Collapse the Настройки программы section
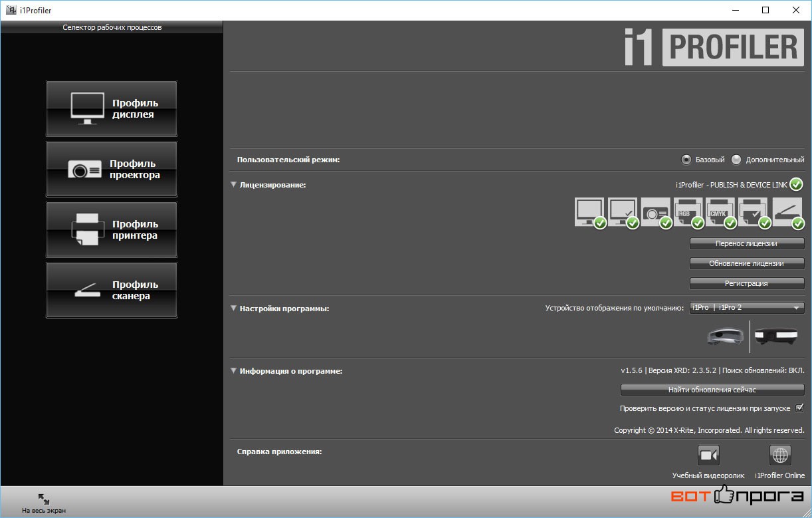812x518 pixels. [x=234, y=309]
